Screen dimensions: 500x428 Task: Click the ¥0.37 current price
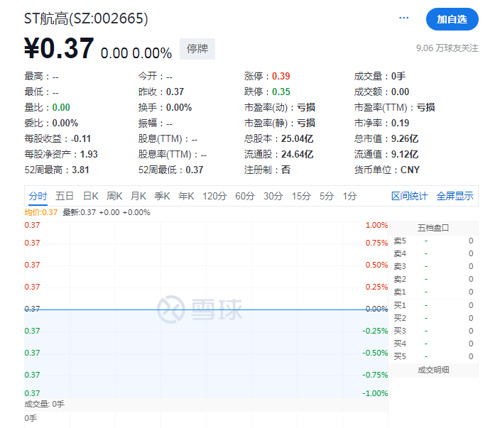(59, 48)
